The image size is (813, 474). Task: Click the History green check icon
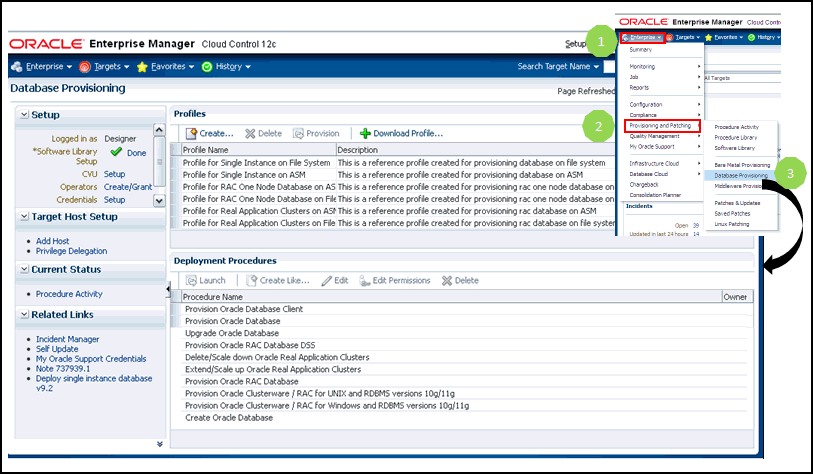[207, 67]
